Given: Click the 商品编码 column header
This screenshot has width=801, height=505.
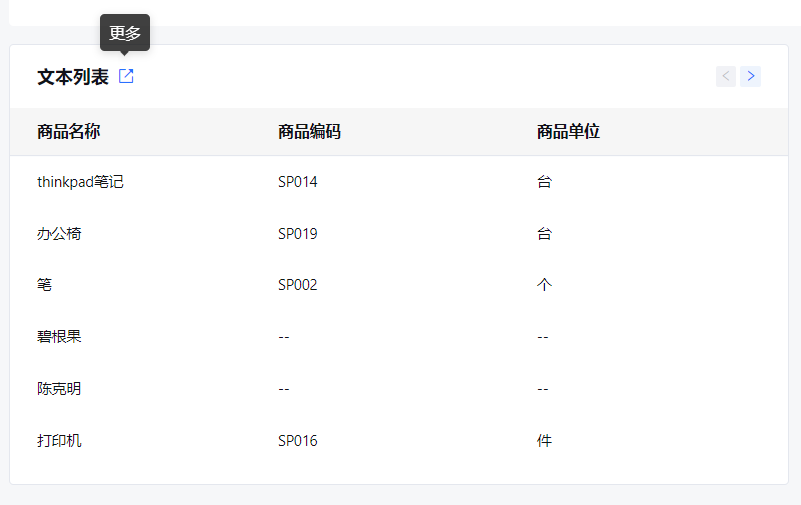Looking at the screenshot, I should click(309, 132).
